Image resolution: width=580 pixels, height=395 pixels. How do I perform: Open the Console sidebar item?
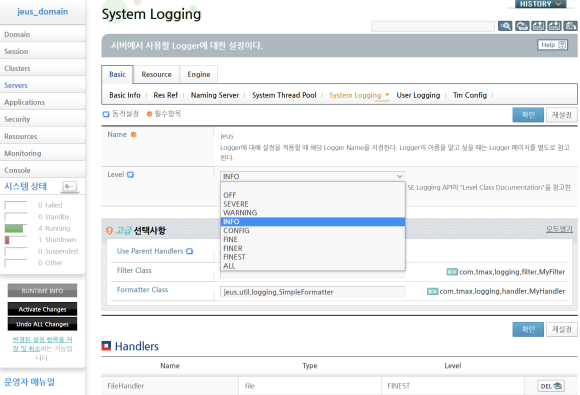point(43,171)
